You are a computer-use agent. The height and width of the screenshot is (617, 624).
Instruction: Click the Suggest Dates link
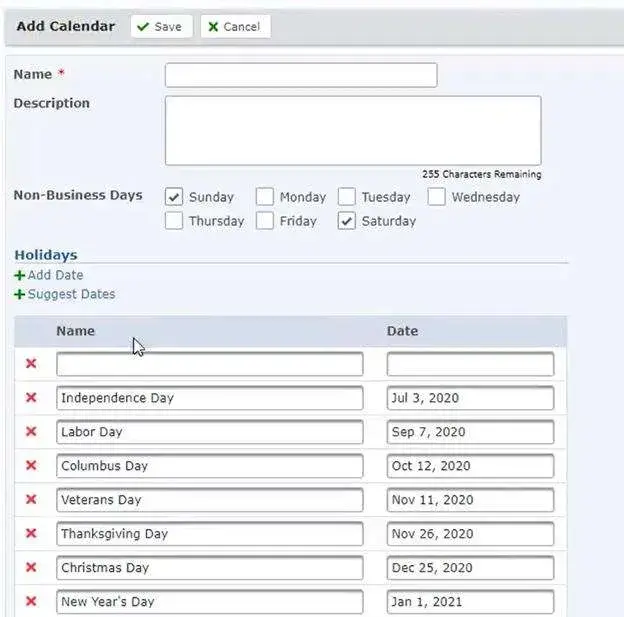(x=65, y=294)
